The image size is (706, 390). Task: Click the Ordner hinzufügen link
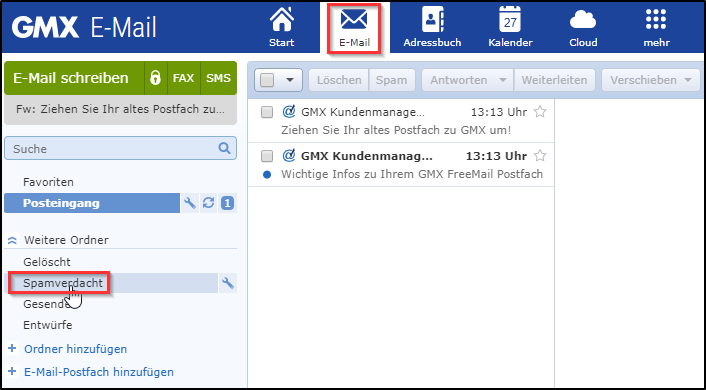click(x=76, y=349)
